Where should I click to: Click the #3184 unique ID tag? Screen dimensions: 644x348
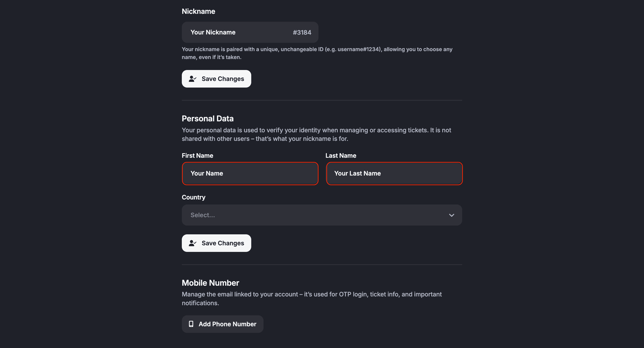[302, 32]
